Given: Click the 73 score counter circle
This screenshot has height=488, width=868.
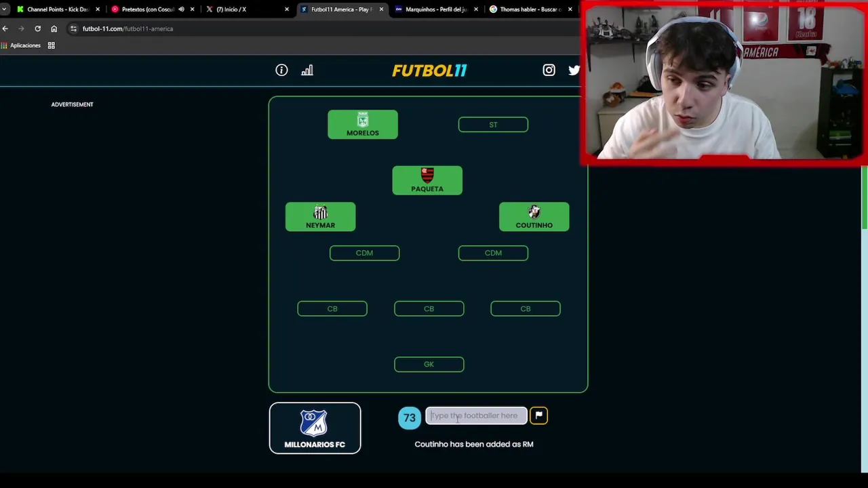Looking at the screenshot, I should 410,418.
